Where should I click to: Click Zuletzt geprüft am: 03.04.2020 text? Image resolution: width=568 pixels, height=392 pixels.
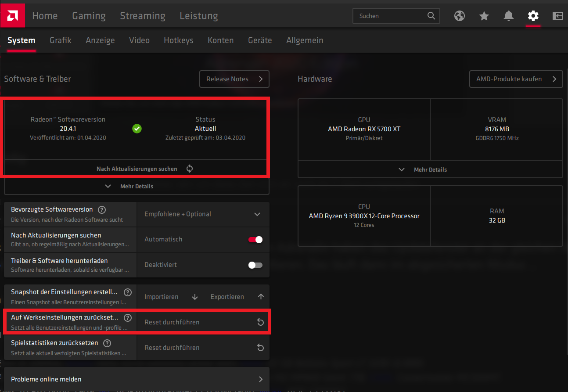pyautogui.click(x=205, y=138)
